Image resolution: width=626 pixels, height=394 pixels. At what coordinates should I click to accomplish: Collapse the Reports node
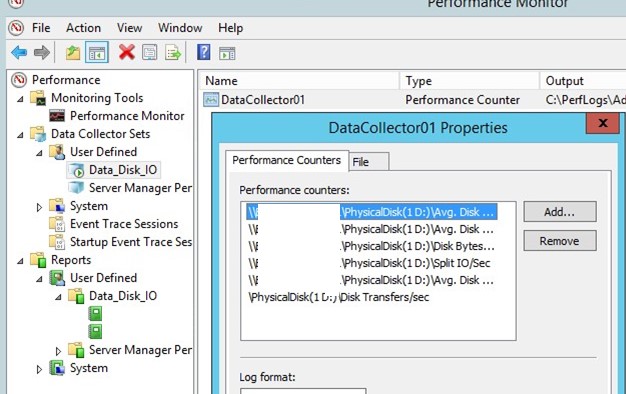click(x=20, y=261)
